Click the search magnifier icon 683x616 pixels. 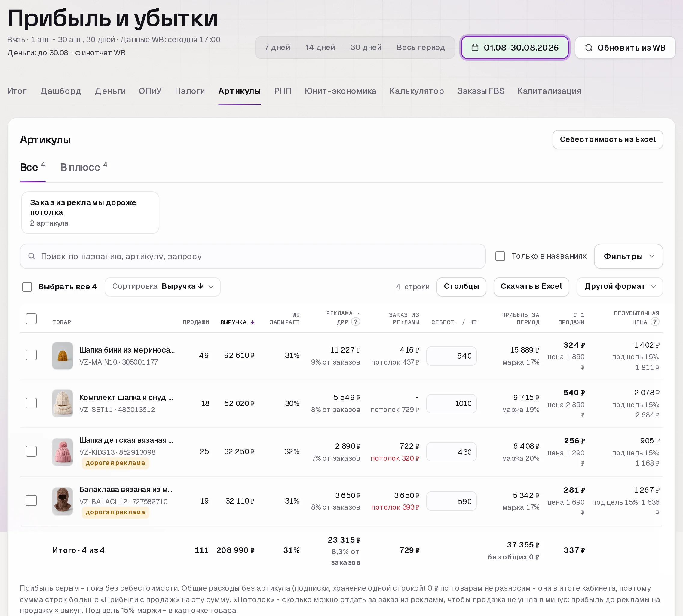tap(32, 256)
